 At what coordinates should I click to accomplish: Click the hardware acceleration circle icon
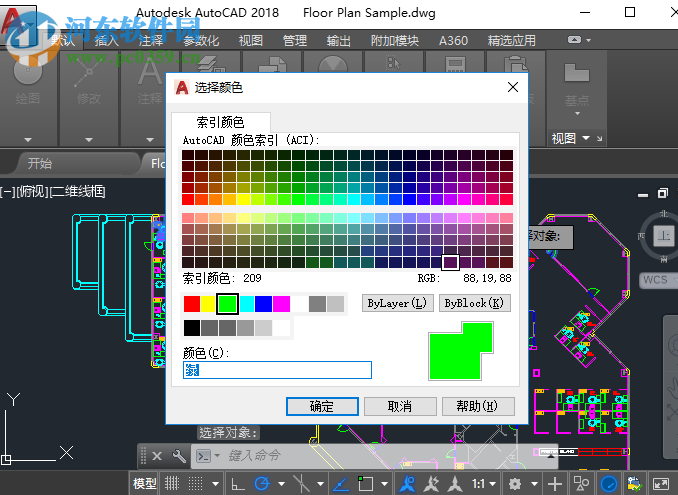[609, 483]
